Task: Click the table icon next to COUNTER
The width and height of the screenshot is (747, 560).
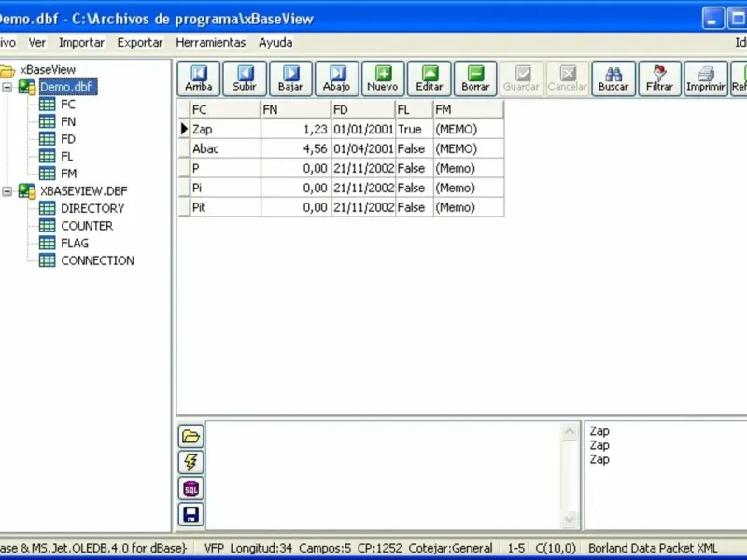Action: click(48, 226)
